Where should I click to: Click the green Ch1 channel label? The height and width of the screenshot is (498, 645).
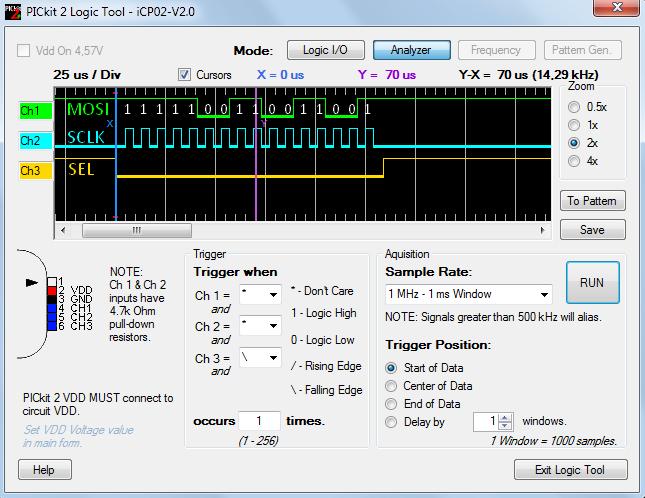36,111
